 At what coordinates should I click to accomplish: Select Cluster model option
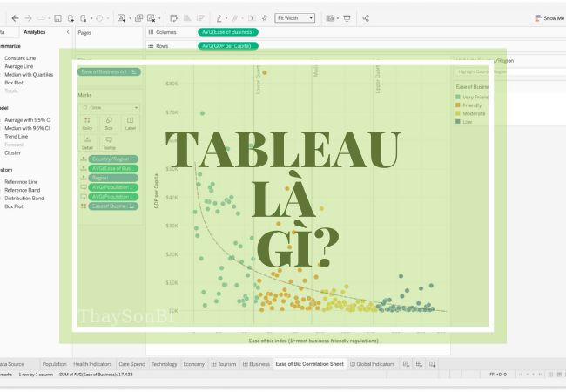13,153
